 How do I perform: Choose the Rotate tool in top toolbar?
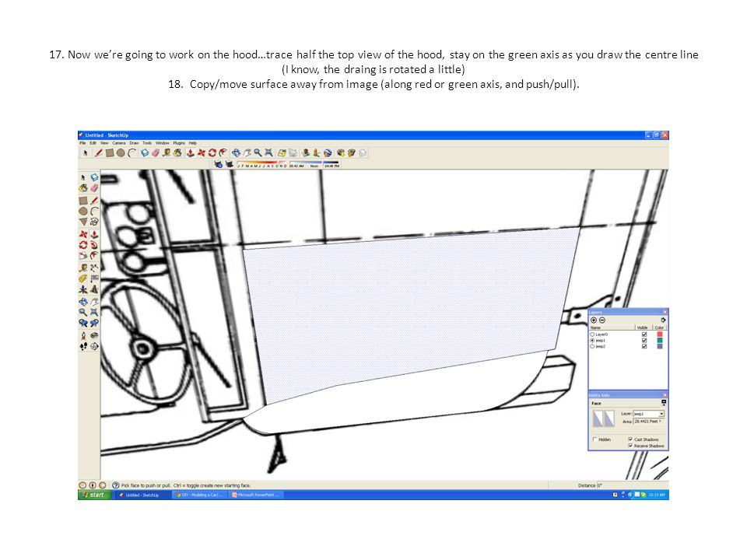coord(212,153)
